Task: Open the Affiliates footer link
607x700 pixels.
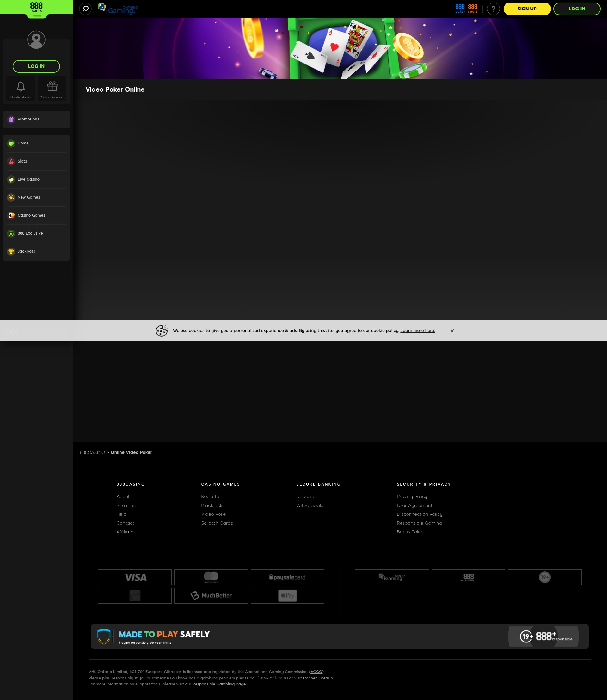Action: (x=126, y=531)
